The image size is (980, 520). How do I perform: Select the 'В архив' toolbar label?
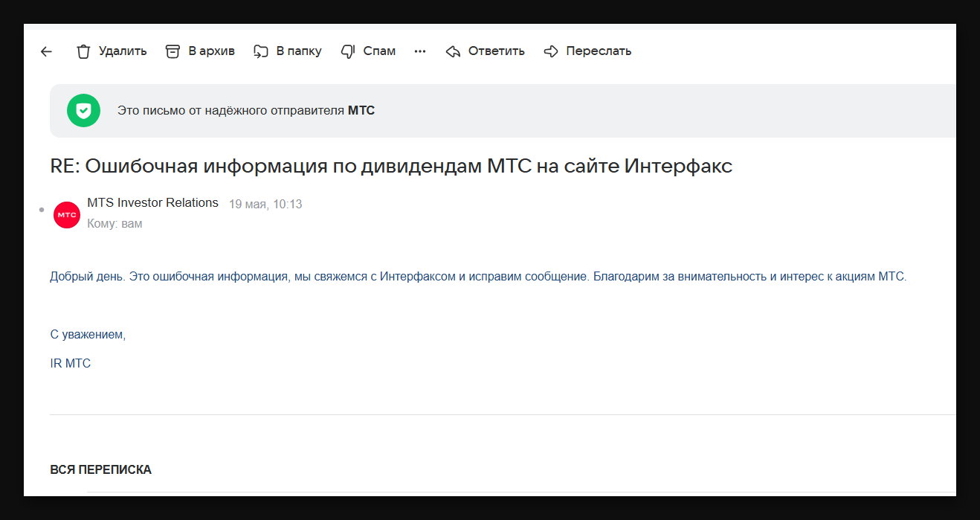pyautogui.click(x=211, y=51)
